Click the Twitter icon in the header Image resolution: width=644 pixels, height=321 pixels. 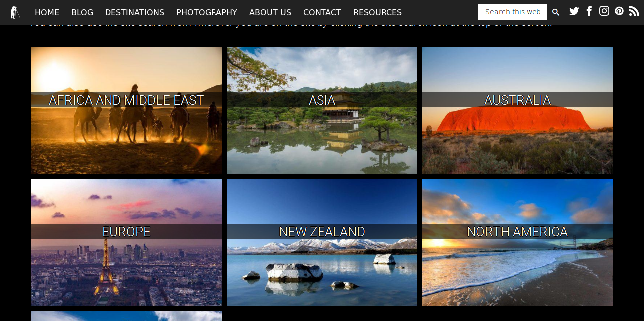coord(574,11)
